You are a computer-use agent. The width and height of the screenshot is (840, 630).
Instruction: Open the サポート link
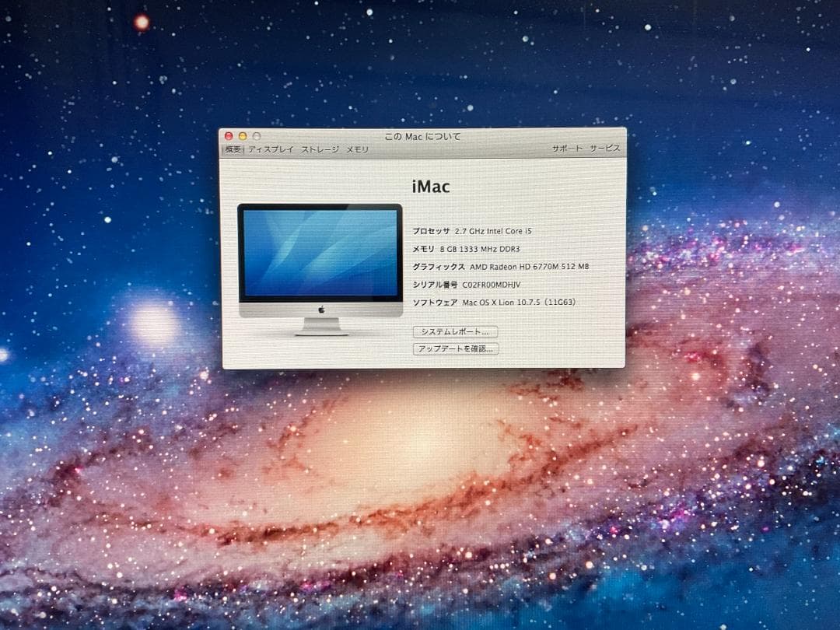[x=567, y=149]
